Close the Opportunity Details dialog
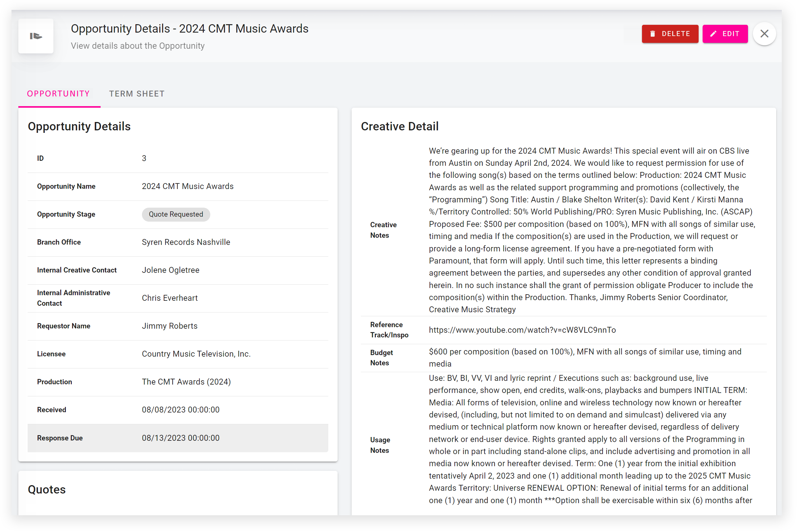This screenshot has height=532, width=797. point(764,34)
